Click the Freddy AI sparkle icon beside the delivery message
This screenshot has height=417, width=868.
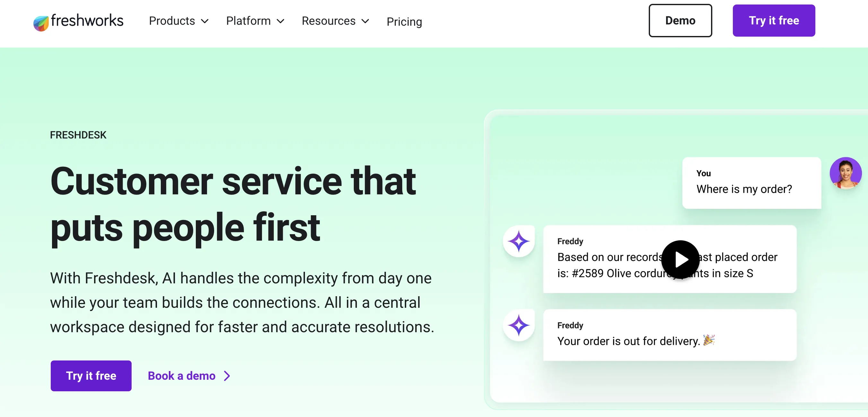click(x=518, y=325)
